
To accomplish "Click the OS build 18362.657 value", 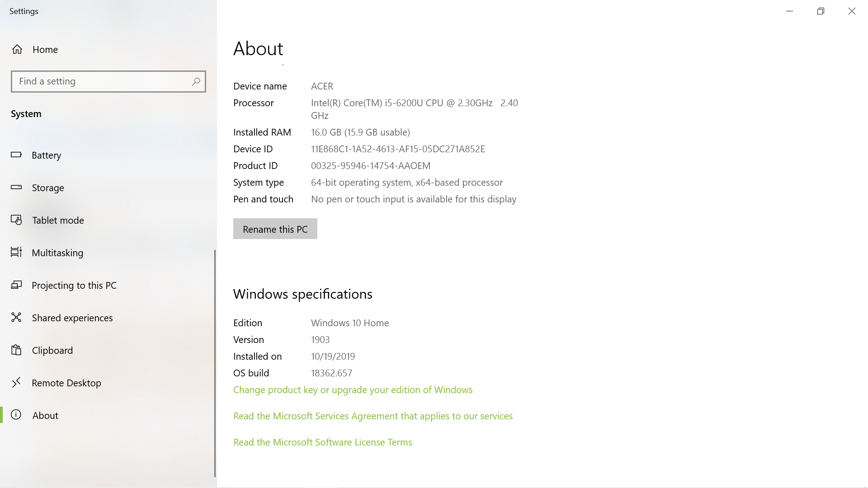I will 331,373.
